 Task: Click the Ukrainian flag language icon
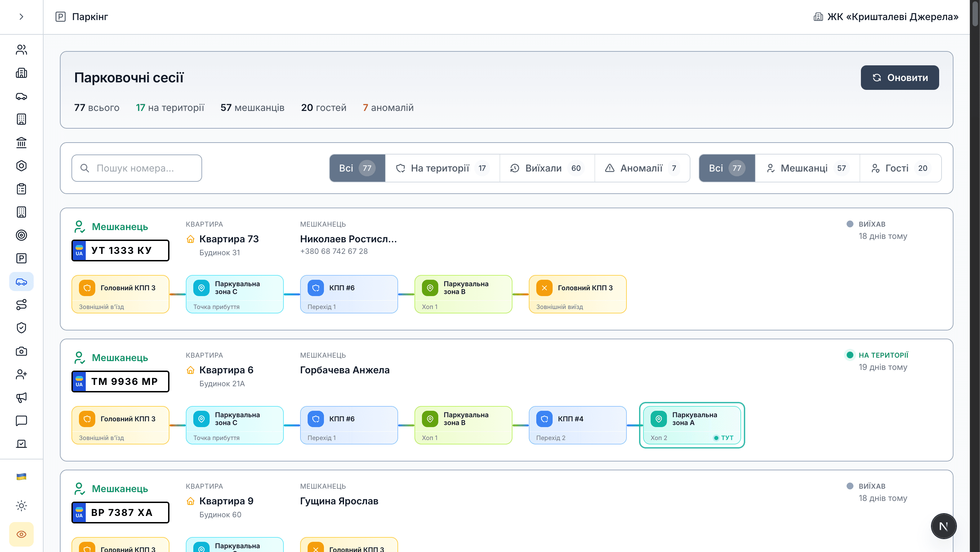[x=21, y=477]
